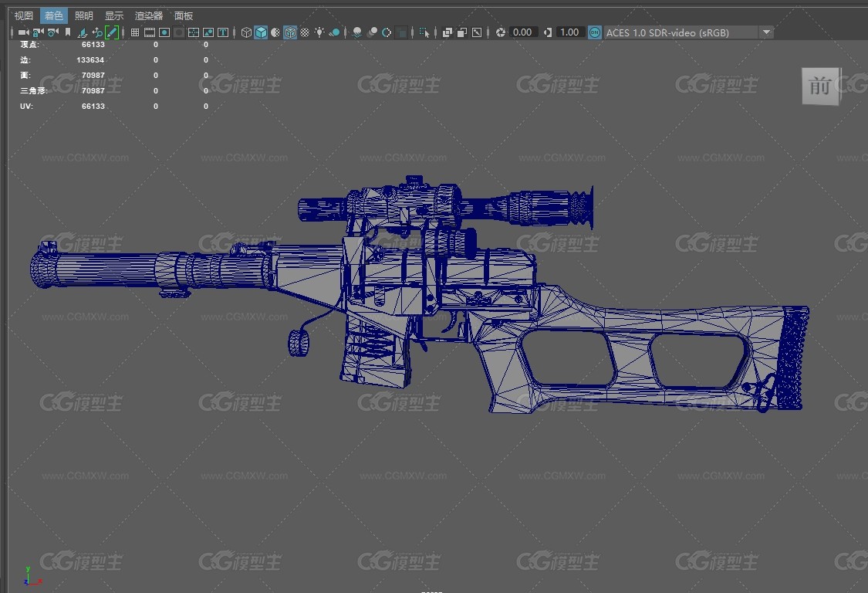Toggle viewport Shadows
The width and height of the screenshot is (868, 593).
pos(334,32)
